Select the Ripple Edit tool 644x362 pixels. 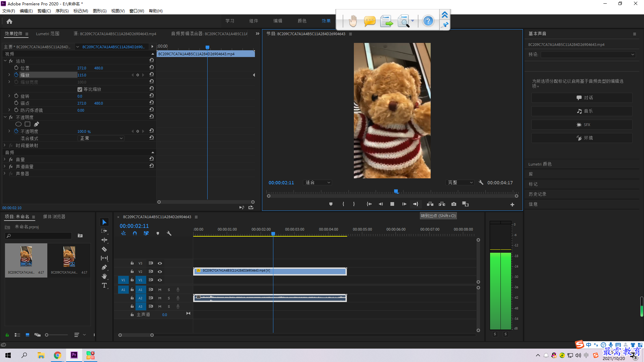[104, 240]
